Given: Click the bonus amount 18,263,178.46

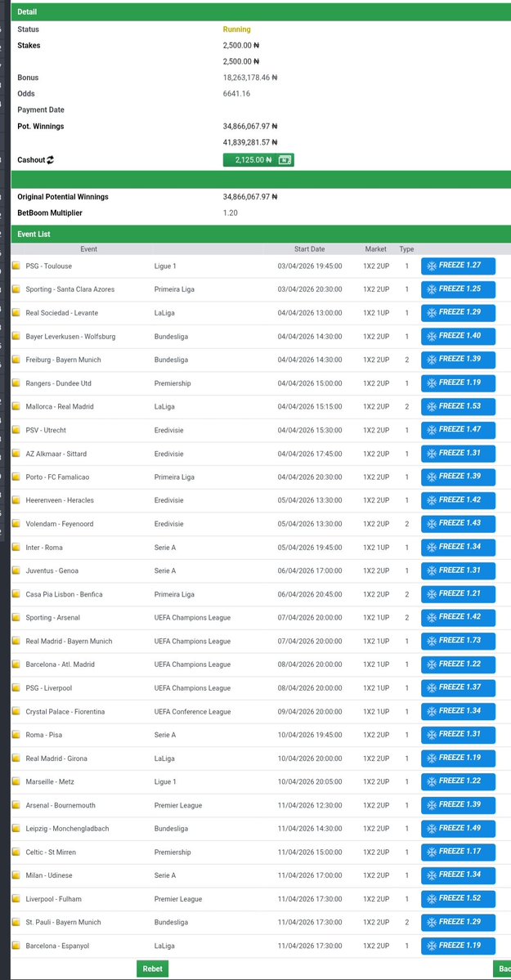Looking at the screenshot, I should [x=250, y=78].
